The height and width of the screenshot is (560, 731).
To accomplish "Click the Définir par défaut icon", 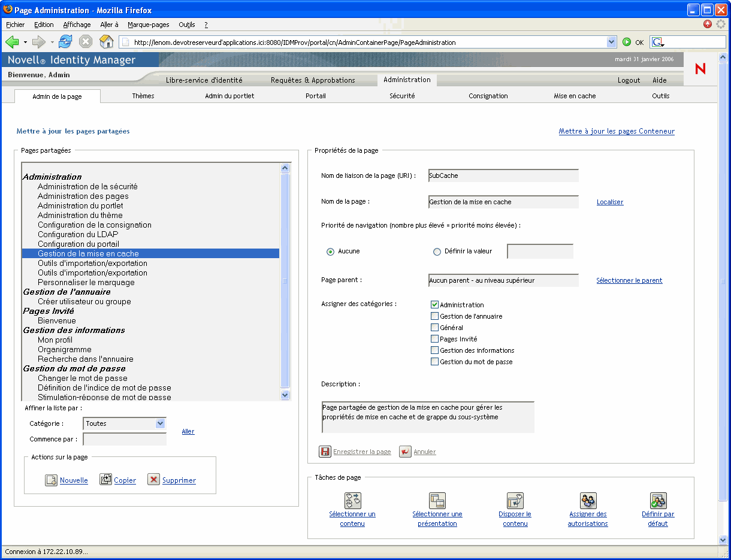I will tap(658, 501).
